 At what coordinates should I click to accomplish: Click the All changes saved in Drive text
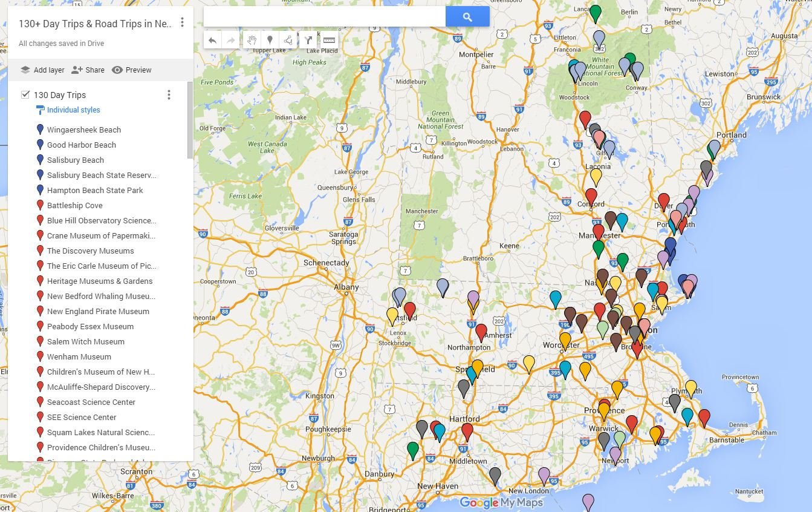tap(61, 44)
